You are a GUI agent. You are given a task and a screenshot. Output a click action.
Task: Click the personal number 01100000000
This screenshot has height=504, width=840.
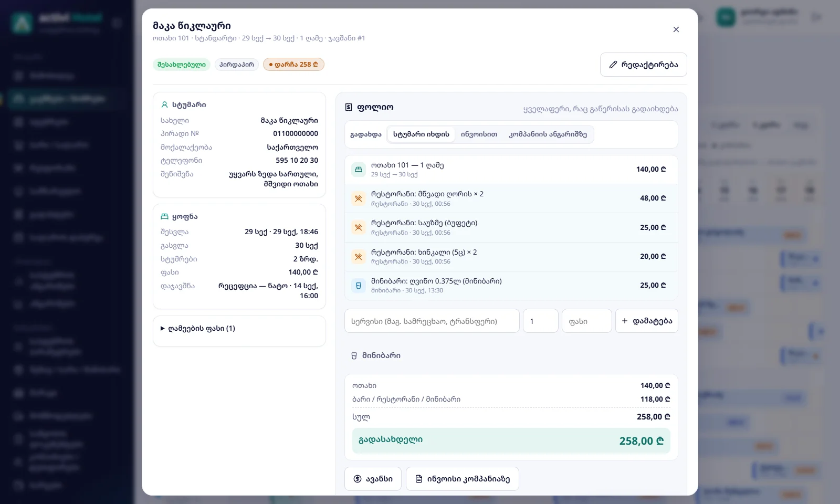pos(296,133)
